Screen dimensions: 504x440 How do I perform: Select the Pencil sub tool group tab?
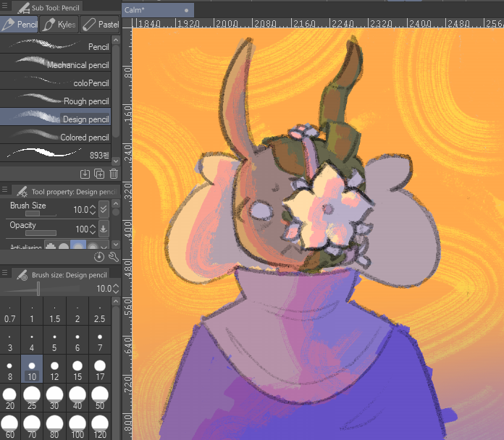coord(20,25)
